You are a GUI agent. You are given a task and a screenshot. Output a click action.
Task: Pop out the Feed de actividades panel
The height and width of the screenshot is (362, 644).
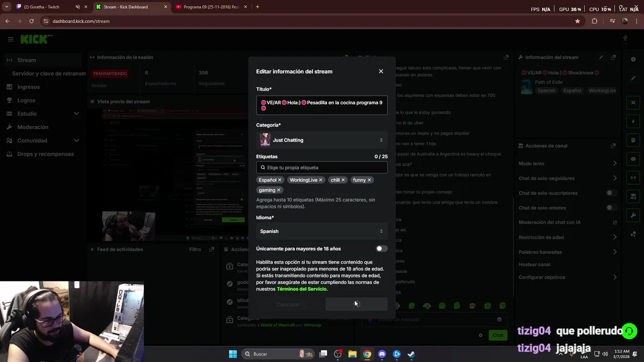pyautogui.click(x=212, y=249)
